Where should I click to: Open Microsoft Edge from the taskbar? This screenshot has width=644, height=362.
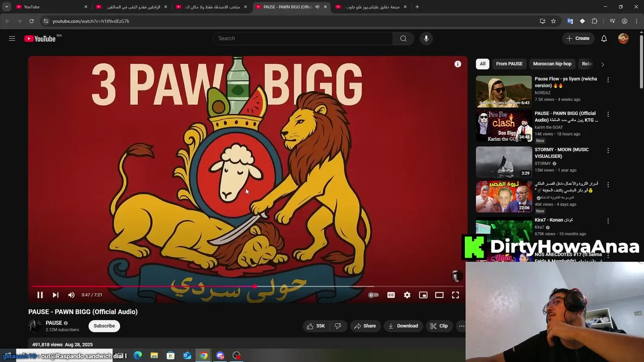[x=138, y=355]
